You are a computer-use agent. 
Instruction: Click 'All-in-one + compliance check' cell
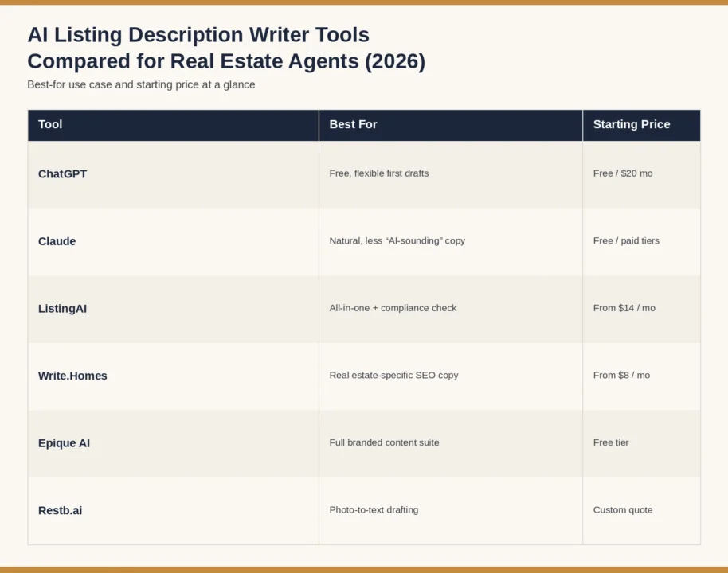451,309
